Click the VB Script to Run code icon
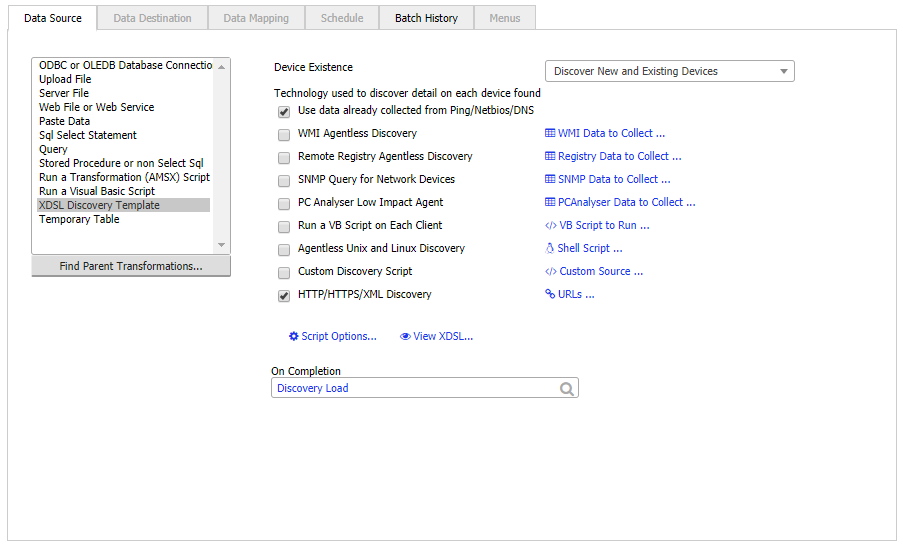 pos(551,226)
